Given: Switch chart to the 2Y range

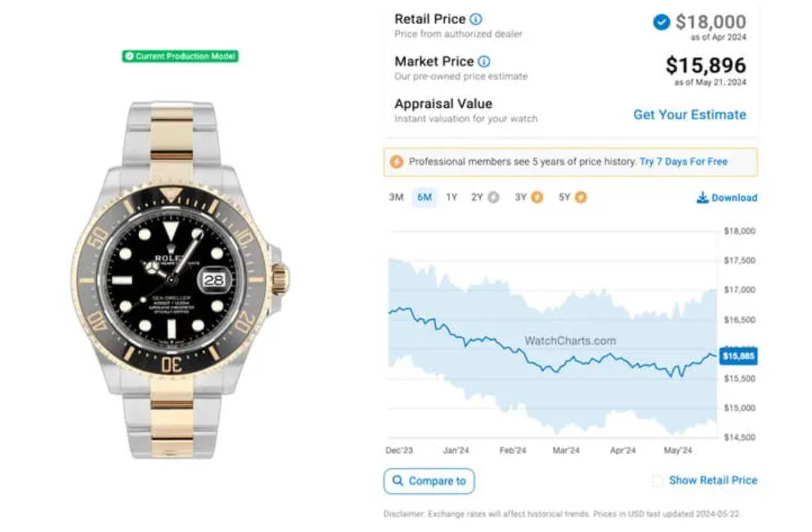Looking at the screenshot, I should coord(477,197).
